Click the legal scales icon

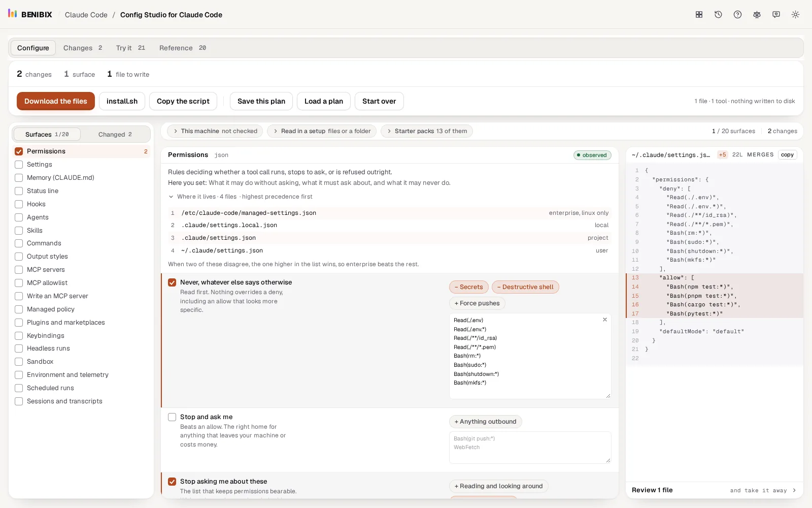[x=757, y=15]
